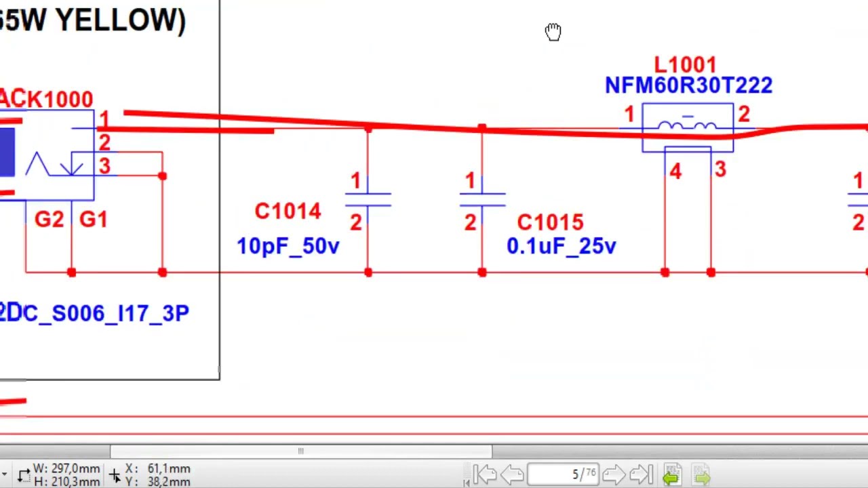Click the NFM60R30T222 part number text
This screenshot has width=868, height=488.
(688, 85)
